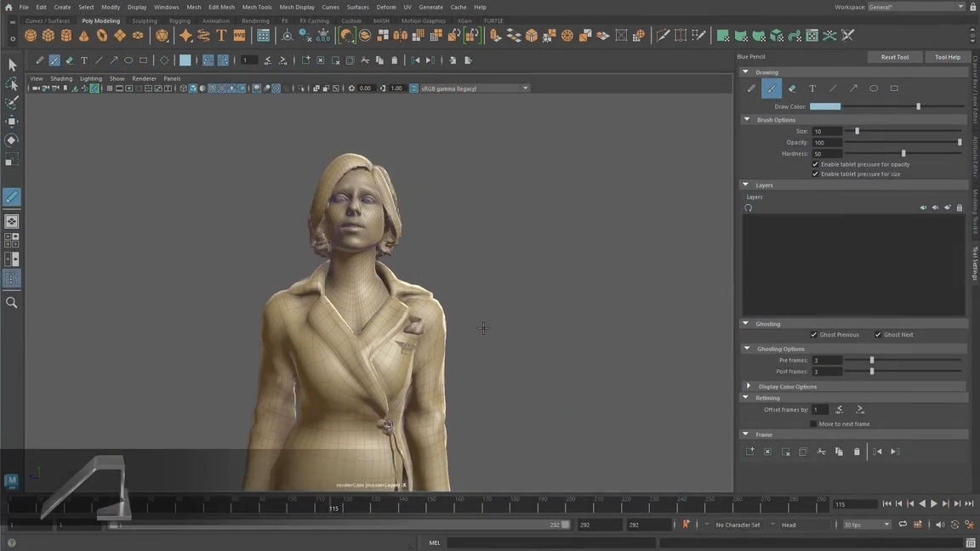980x551 pixels.
Task: Uncheck Ghost Previous option
Action: 814,335
